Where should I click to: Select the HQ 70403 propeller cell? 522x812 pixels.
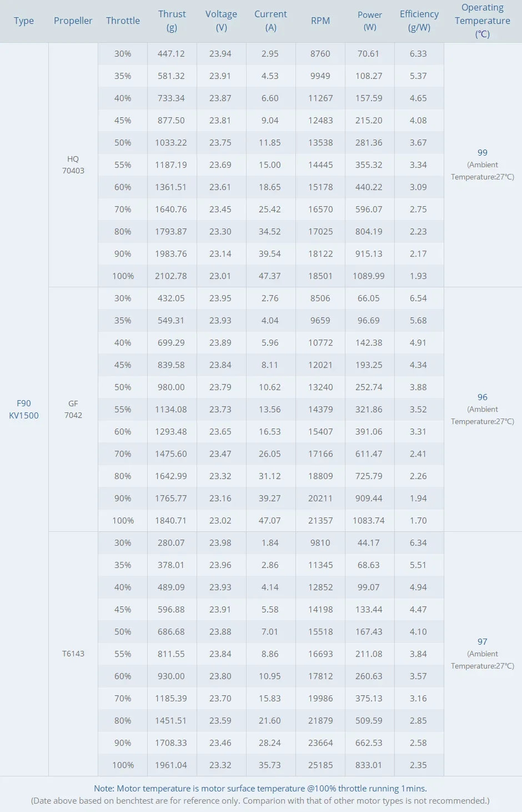[73, 165]
